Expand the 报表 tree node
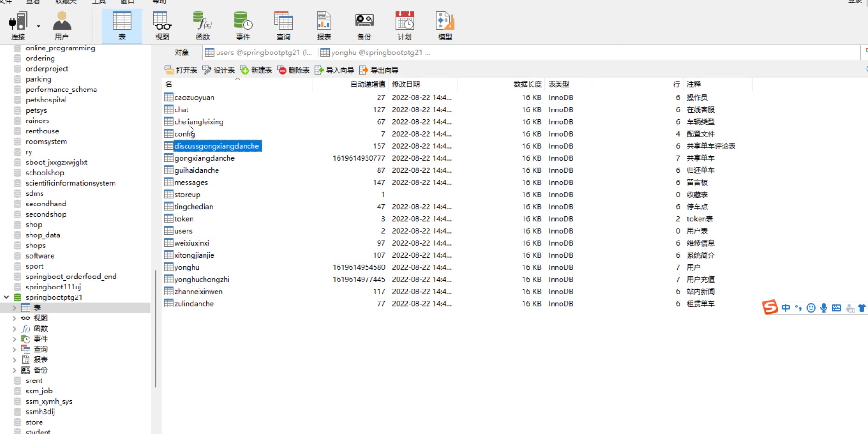This screenshot has width=868, height=434. [14, 360]
